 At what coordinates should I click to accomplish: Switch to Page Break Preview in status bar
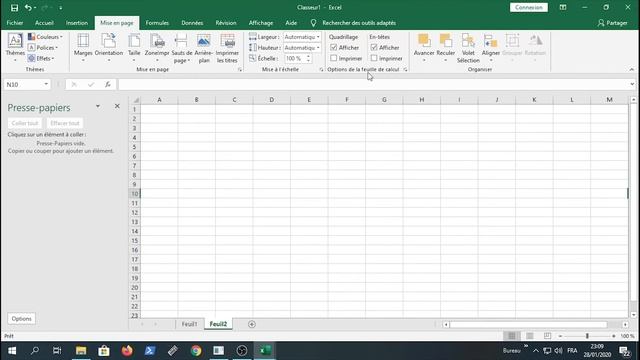point(547,336)
